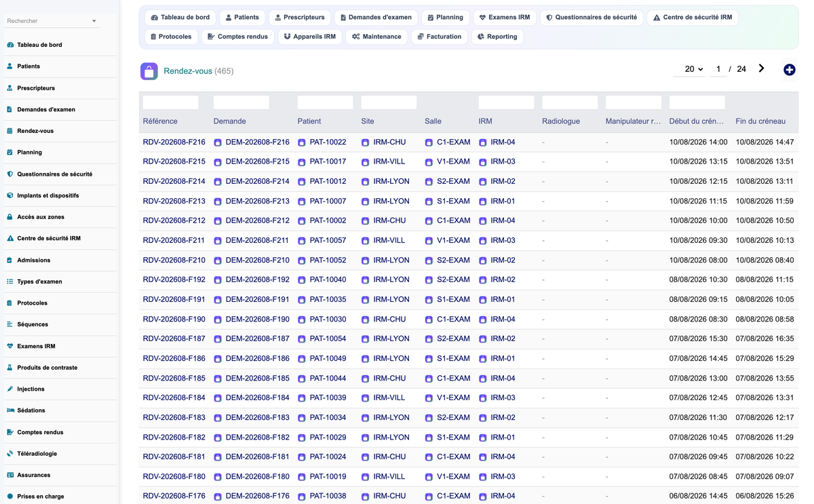814x504 pixels.
Task: Click the Injections syringe icon
Action: pyautogui.click(x=10, y=389)
